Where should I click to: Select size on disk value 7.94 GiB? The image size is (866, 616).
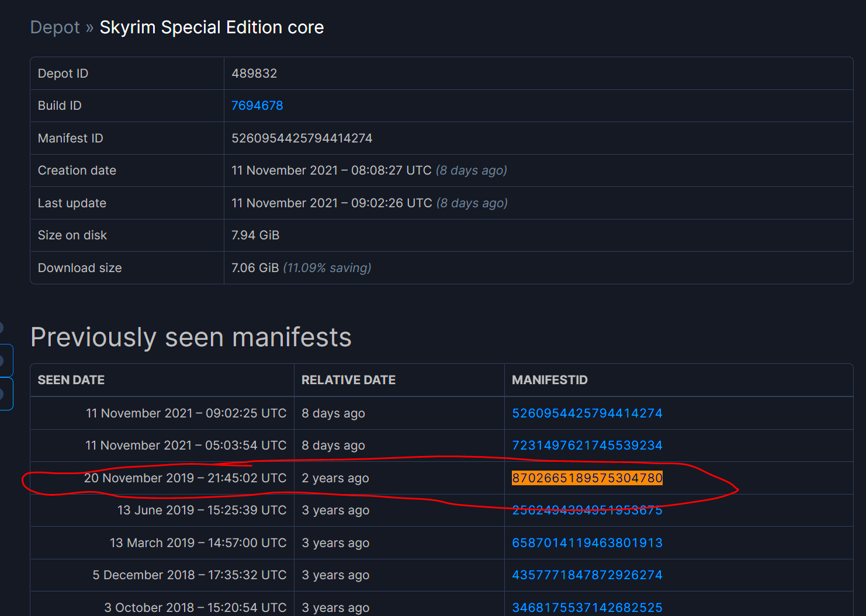(x=255, y=235)
